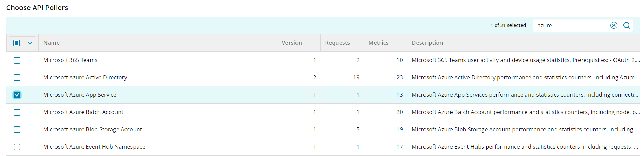Uncheck the Microsoft Azure App Service checkbox
Image resolution: width=644 pixels, height=156 pixels.
pos(17,95)
